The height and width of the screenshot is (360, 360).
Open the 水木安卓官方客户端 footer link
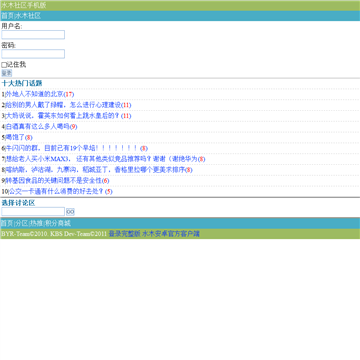coord(171,234)
